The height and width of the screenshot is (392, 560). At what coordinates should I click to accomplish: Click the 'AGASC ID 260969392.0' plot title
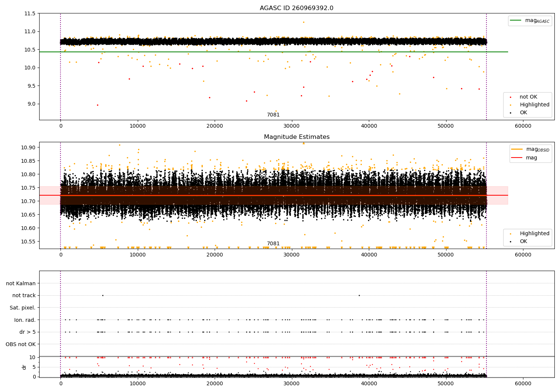[296, 8]
